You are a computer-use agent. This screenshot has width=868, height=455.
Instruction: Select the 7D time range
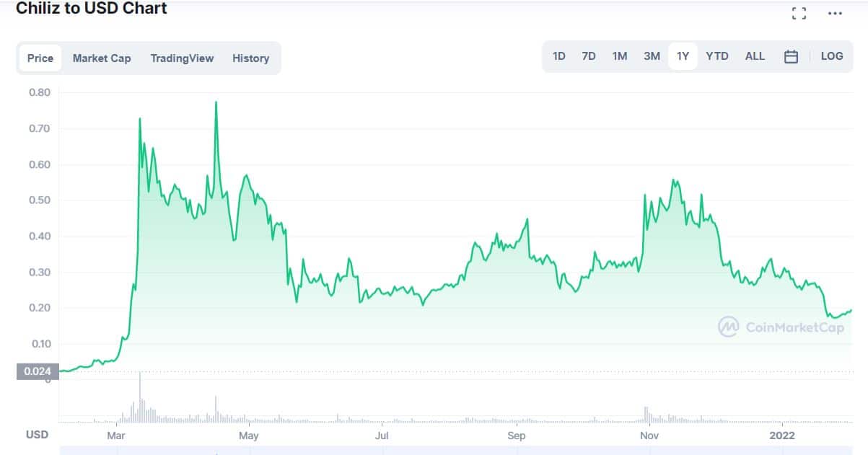click(x=589, y=56)
